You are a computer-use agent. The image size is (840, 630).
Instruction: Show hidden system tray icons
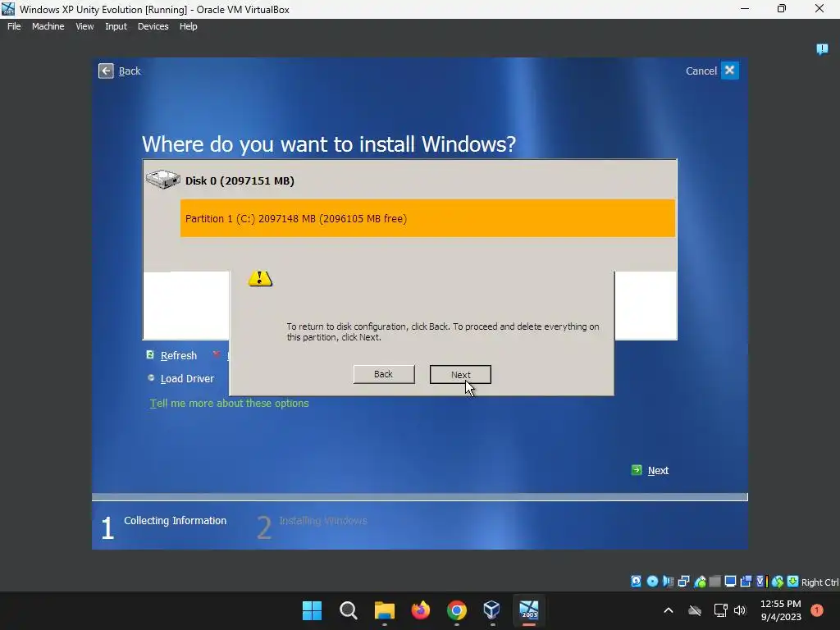click(x=668, y=610)
